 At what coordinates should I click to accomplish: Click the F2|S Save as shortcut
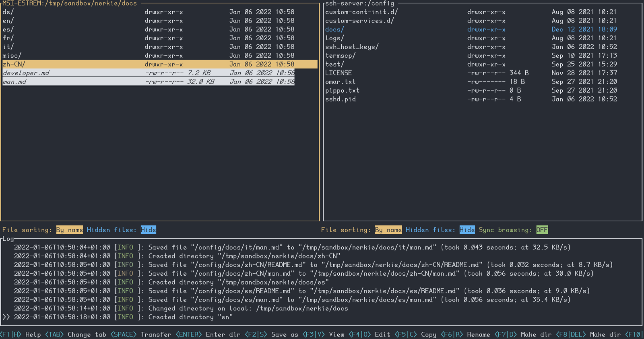point(272,335)
